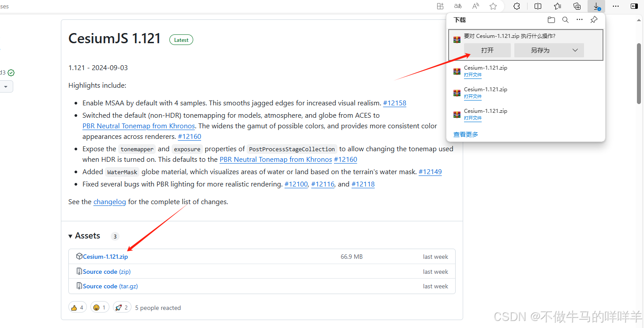Open the dropdown at the left page edge
Viewport: 644px width, 328px height.
click(6, 87)
